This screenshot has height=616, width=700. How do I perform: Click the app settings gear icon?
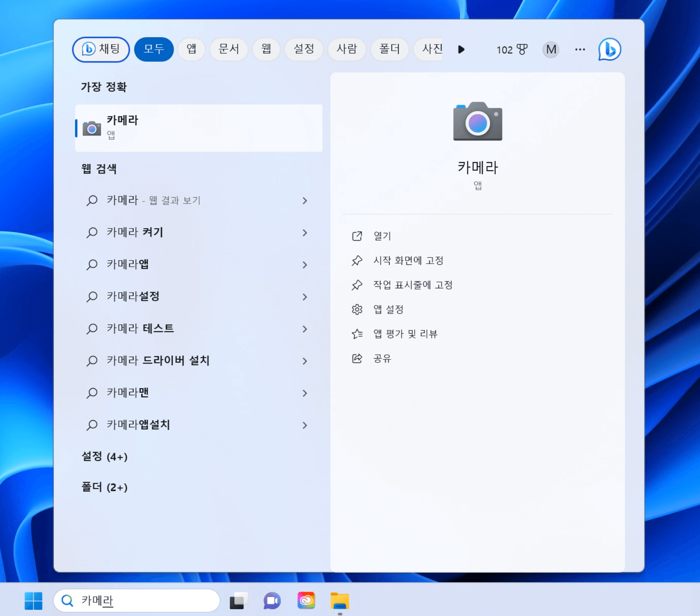(357, 309)
